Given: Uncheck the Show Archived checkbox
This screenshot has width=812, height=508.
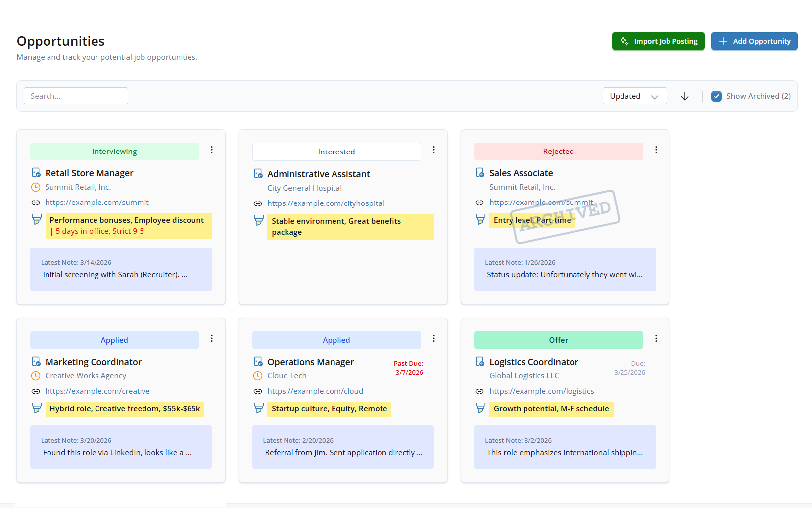Looking at the screenshot, I should (x=716, y=96).
